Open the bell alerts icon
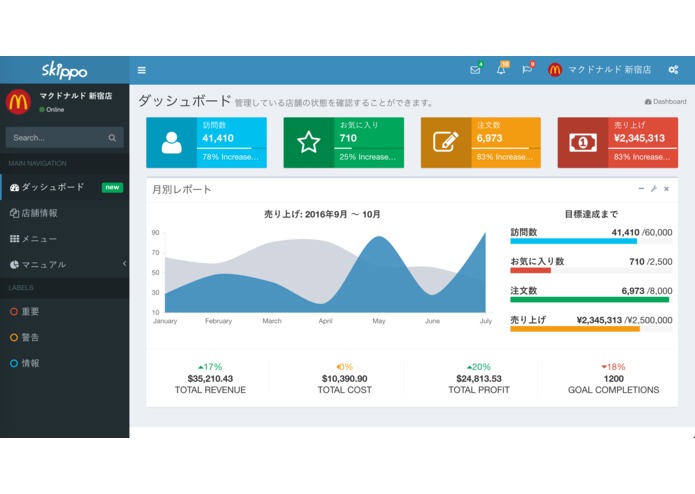This screenshot has width=695, height=494. click(x=501, y=70)
